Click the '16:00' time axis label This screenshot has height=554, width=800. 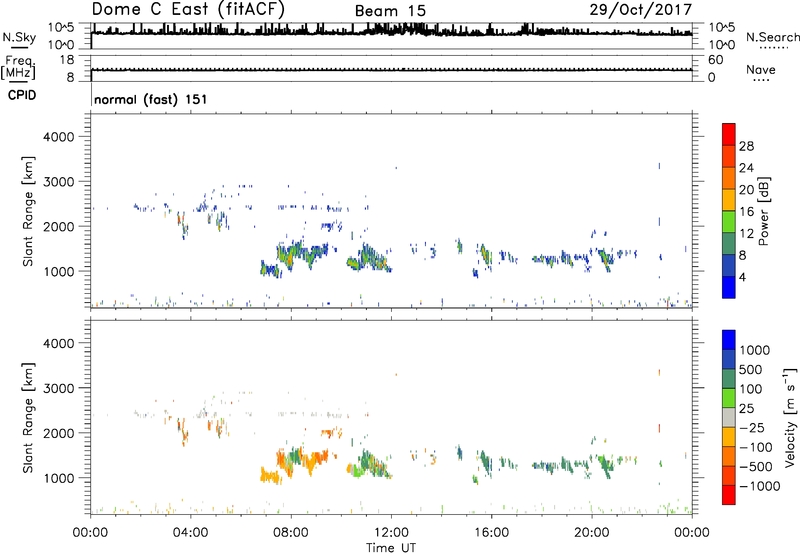(x=491, y=533)
